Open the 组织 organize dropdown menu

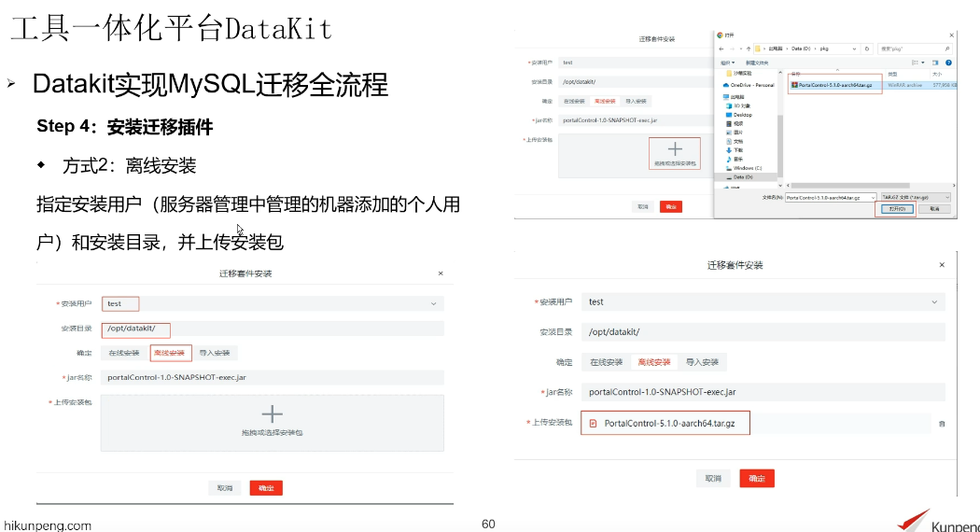click(727, 63)
